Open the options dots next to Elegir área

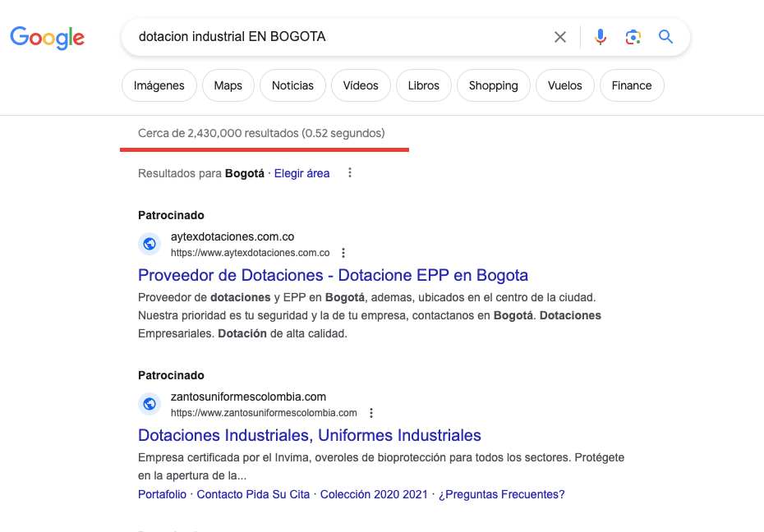pyautogui.click(x=350, y=172)
